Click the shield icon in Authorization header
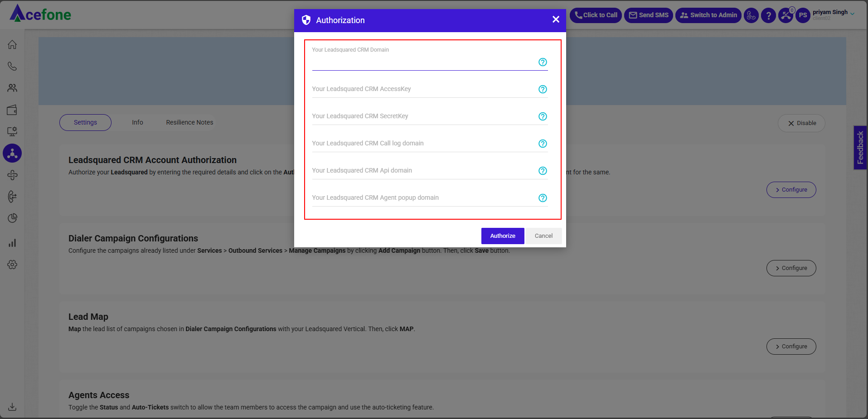Screen dimensions: 868x419 click(x=306, y=20)
